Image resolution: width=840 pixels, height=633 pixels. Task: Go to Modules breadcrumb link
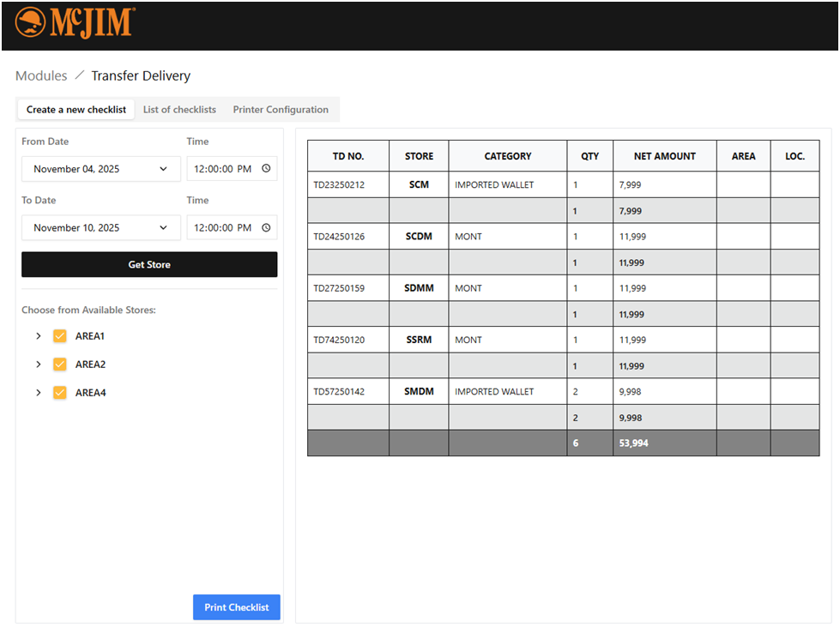[x=41, y=76]
